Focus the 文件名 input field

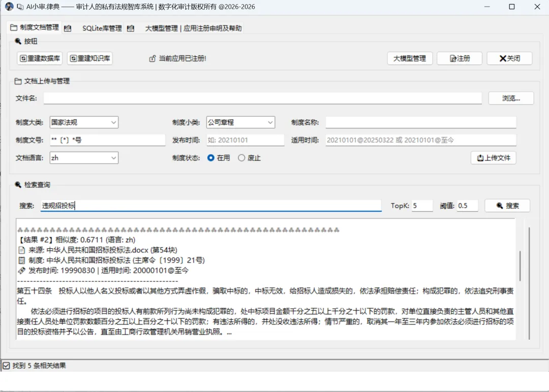pyautogui.click(x=263, y=99)
